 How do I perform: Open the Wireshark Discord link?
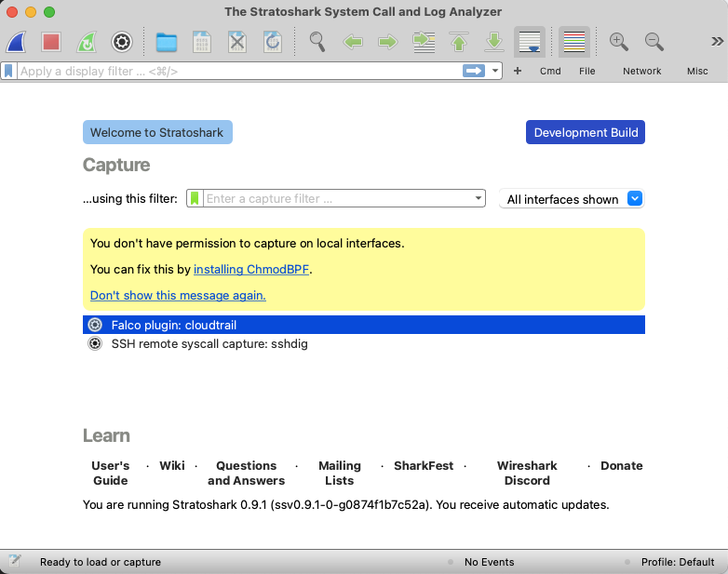point(527,473)
